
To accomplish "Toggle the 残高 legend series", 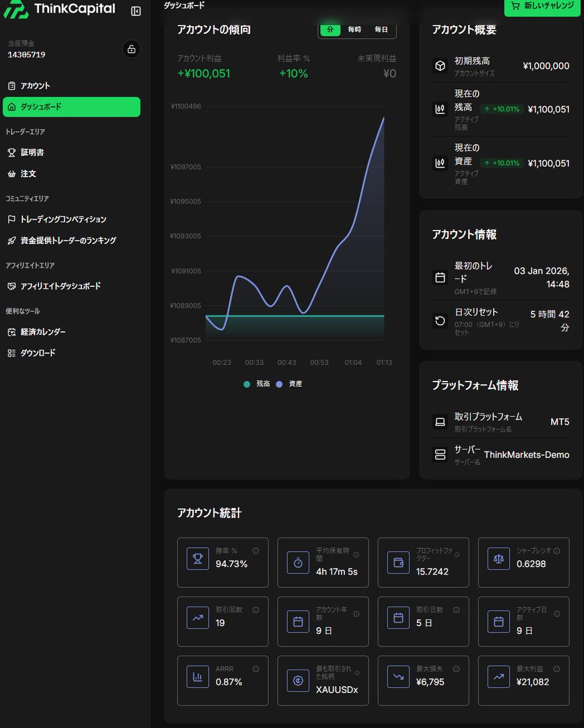I will [x=257, y=384].
